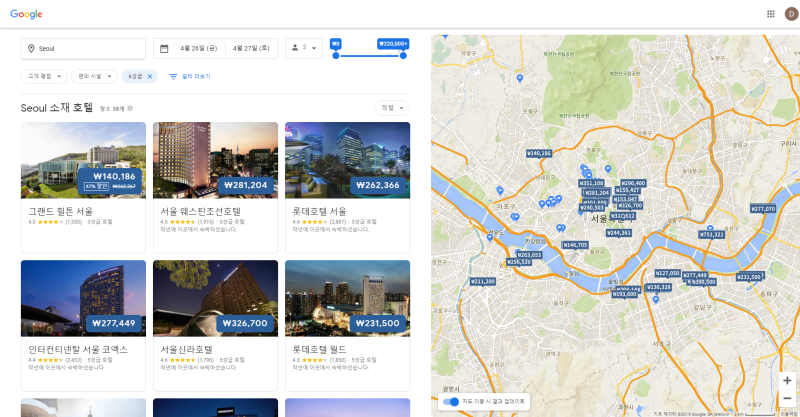Open the 그랜드 힐튼 서울 hotel title
This screenshot has width=800, height=417.
point(61,211)
